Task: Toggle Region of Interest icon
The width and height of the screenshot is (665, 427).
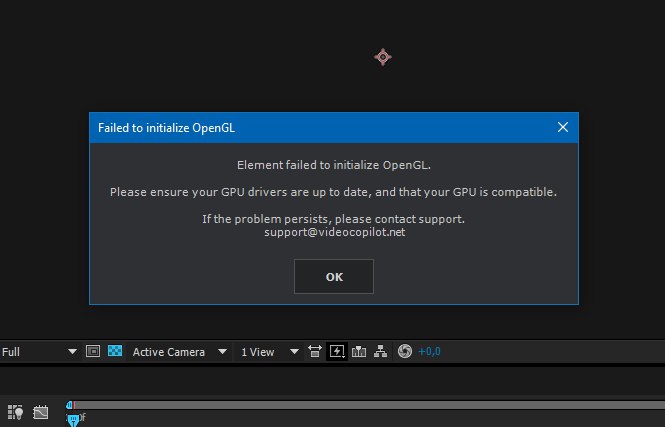Action: [93, 351]
